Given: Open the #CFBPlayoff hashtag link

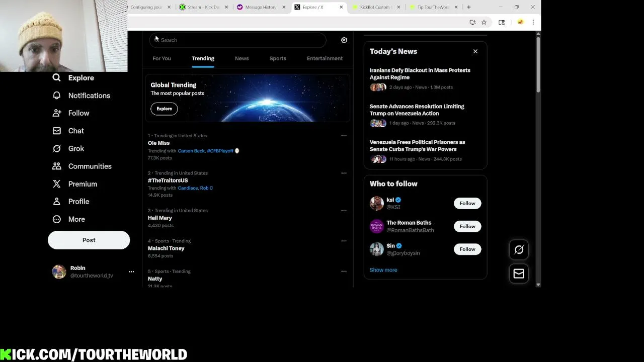Looking at the screenshot, I should (220, 151).
